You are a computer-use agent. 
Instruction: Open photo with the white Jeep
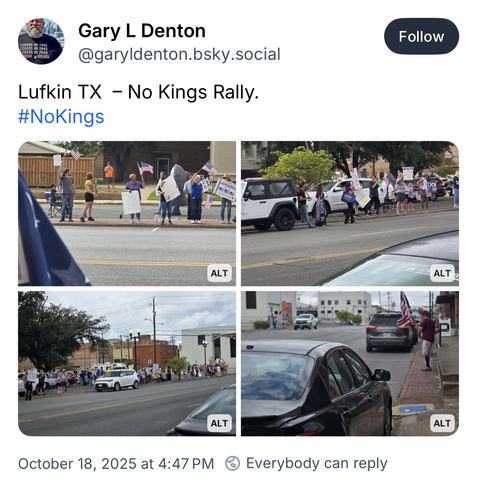tap(350, 213)
